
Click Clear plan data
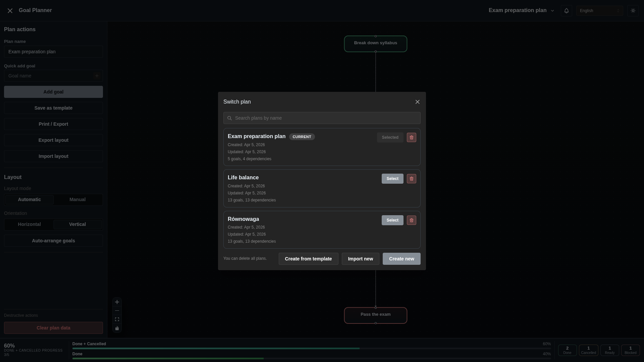[53, 327]
